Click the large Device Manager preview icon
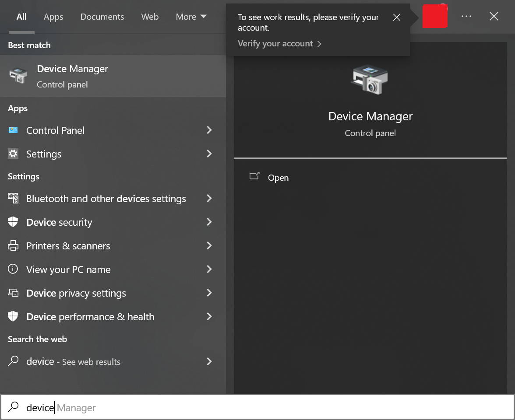 click(370, 80)
